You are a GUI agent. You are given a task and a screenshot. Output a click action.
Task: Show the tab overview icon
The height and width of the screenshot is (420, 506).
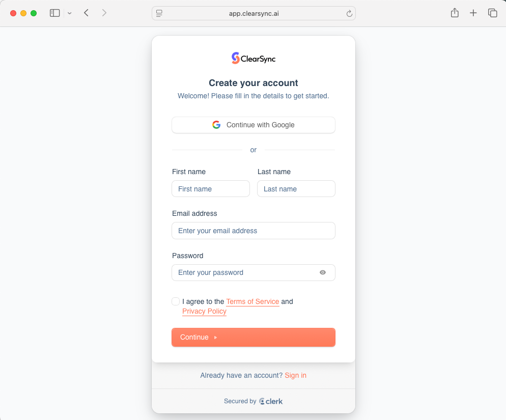(x=492, y=13)
